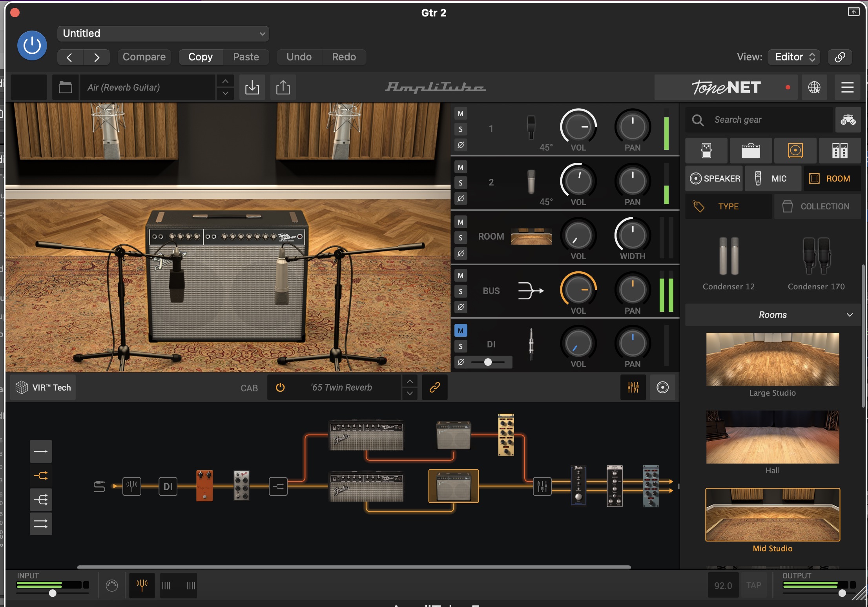Open the preset browser folder icon

click(65, 87)
